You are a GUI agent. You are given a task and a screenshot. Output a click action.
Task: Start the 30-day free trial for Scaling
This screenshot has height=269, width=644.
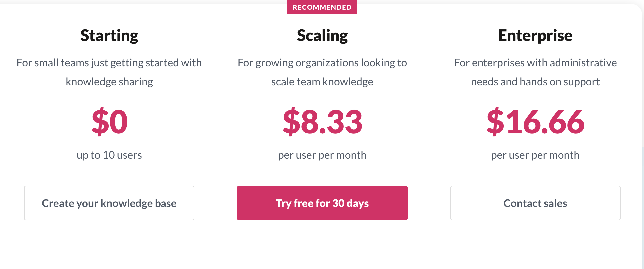[322, 203]
